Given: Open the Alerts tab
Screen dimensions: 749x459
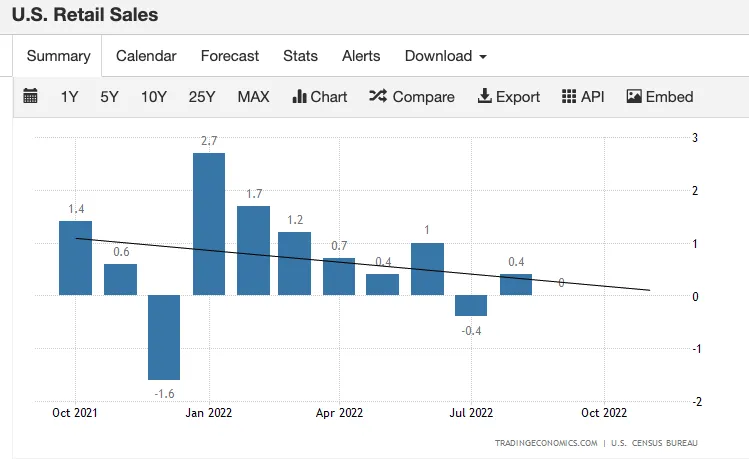Looking at the screenshot, I should point(361,56).
